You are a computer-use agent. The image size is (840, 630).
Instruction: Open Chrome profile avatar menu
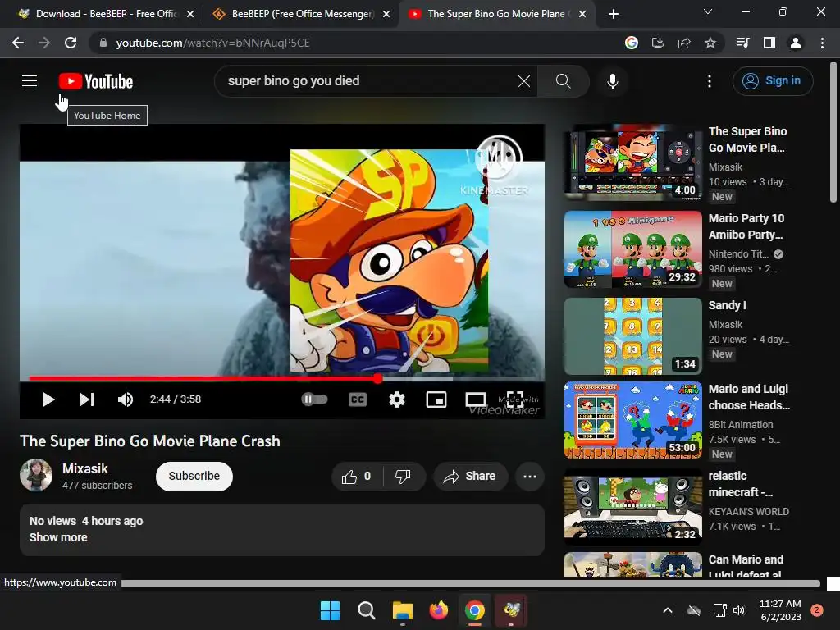pos(796,43)
